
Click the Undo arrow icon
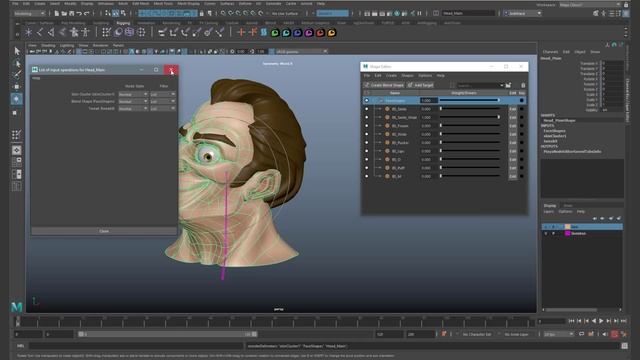coord(79,13)
